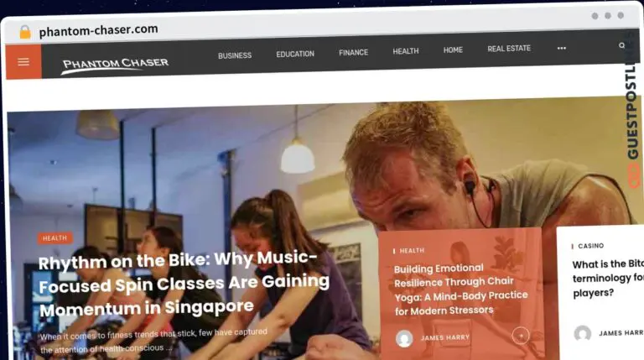The width and height of the screenshot is (644, 360).
Task: Select Home in the navigation bar
Action: pos(453,50)
